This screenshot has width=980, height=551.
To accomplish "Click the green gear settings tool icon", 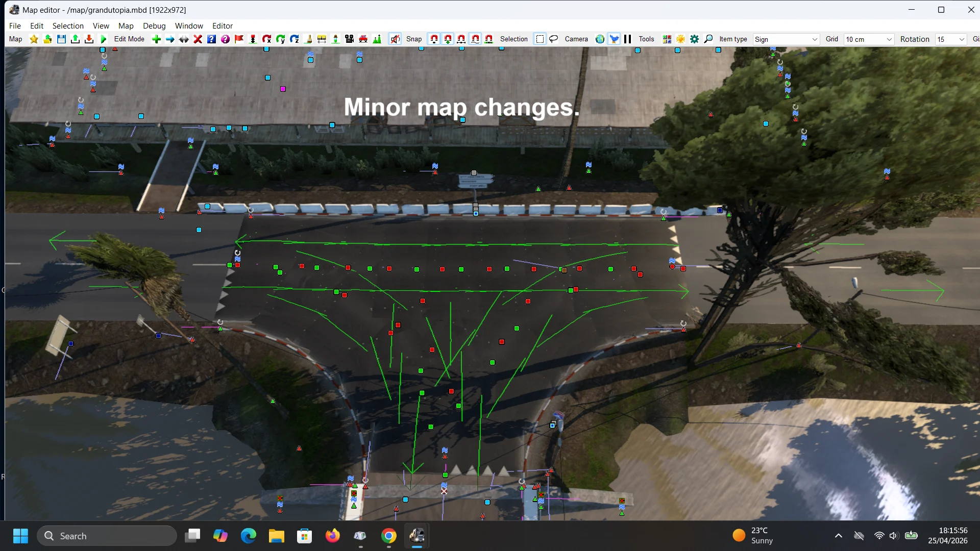I will point(694,39).
